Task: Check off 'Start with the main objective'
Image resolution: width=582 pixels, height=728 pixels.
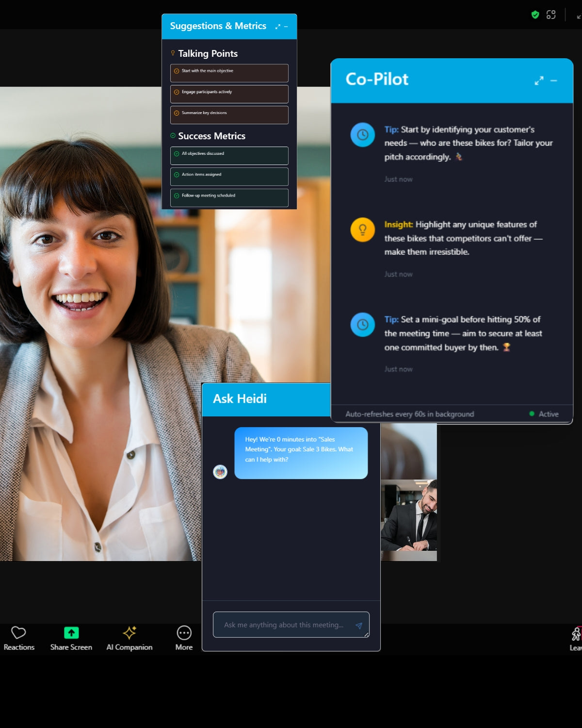Action: (177, 71)
